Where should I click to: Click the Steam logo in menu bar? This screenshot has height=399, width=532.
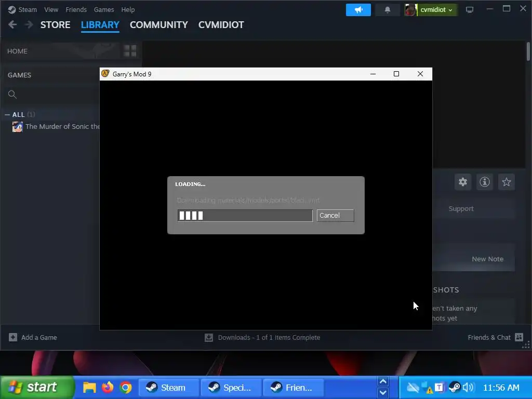point(11,9)
